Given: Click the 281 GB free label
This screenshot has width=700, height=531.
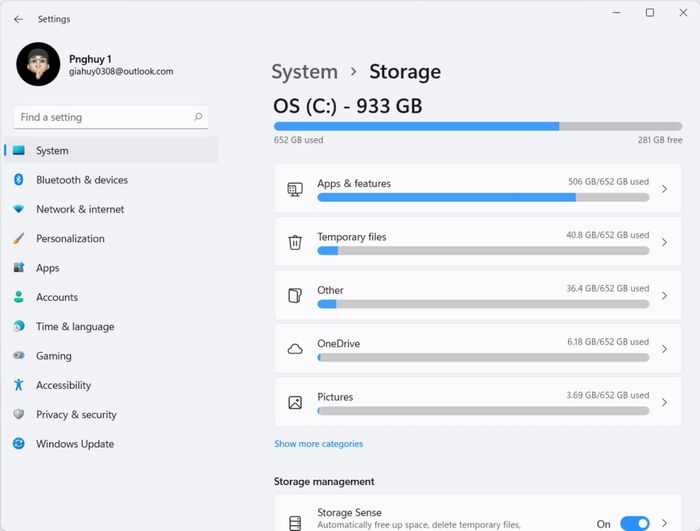Looking at the screenshot, I should tap(660, 140).
